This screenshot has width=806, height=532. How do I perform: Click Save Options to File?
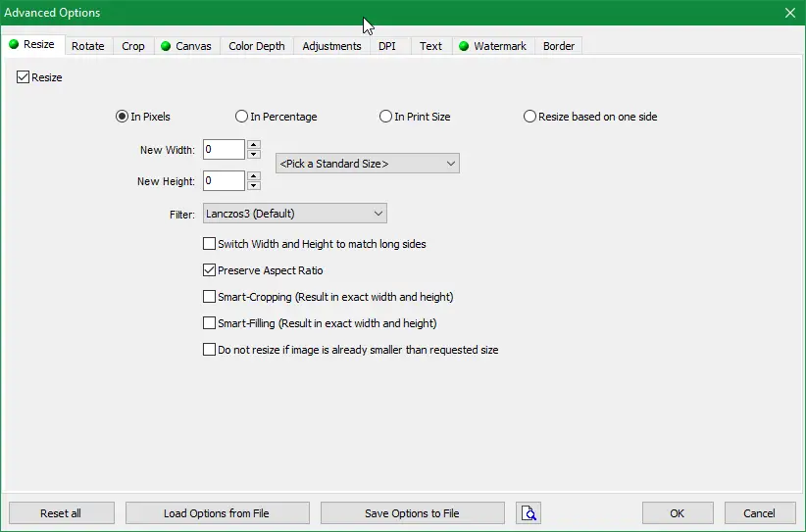412,513
